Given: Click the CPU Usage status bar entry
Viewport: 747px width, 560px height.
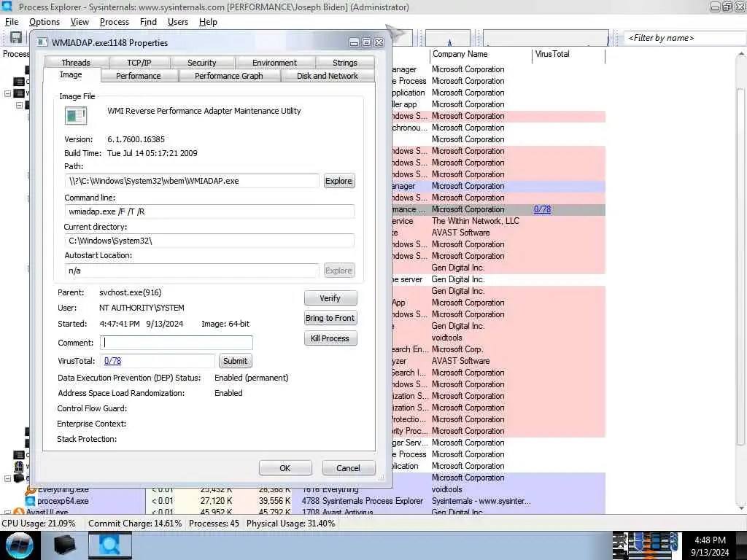Looking at the screenshot, I should coord(39,524).
